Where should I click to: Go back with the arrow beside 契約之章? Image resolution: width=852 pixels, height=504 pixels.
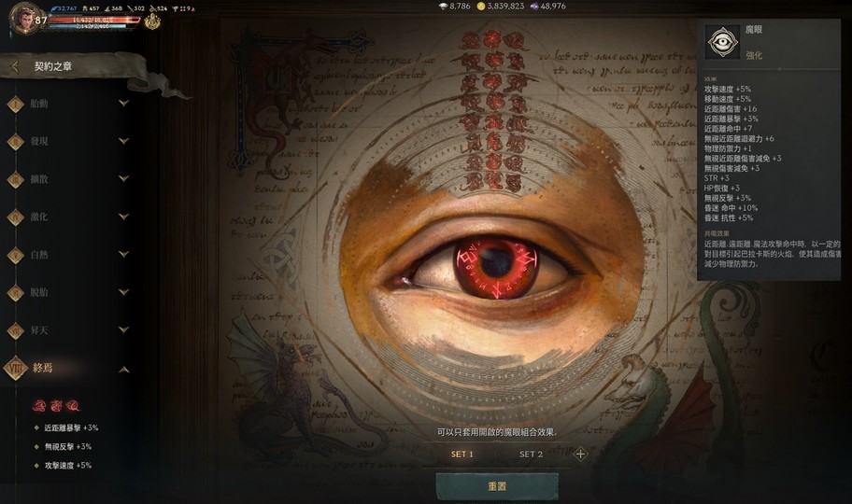point(15,66)
